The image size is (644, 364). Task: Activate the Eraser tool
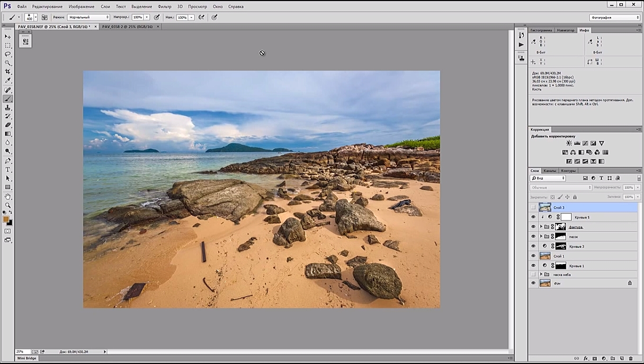click(x=8, y=125)
